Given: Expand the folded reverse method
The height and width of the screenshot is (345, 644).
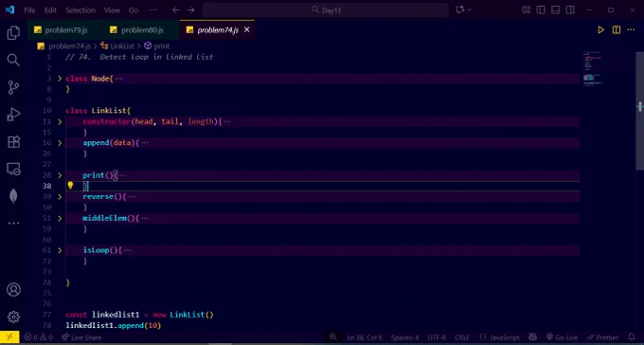Looking at the screenshot, I should [x=60, y=196].
